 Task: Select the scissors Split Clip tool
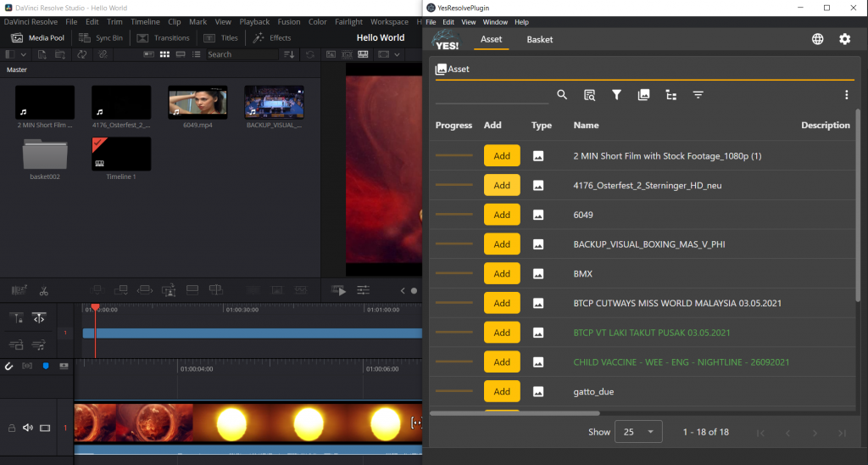pos(44,290)
